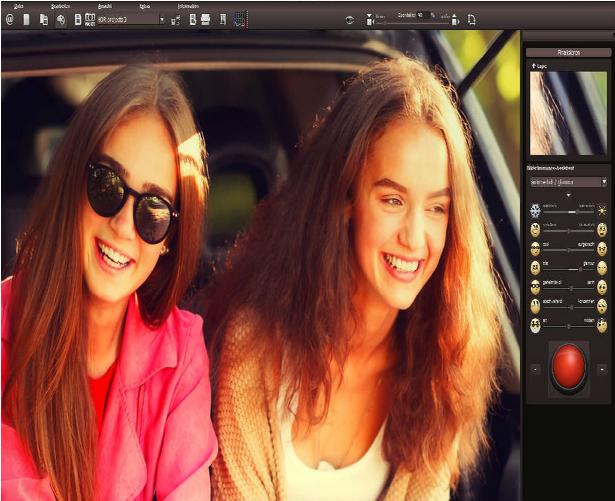Open the Information menu
The width and height of the screenshot is (615, 501).
tap(188, 6)
